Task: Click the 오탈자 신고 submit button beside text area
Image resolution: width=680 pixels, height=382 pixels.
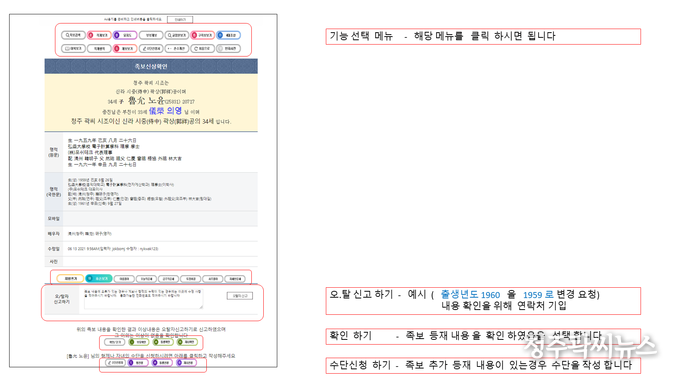Action: click(x=240, y=296)
